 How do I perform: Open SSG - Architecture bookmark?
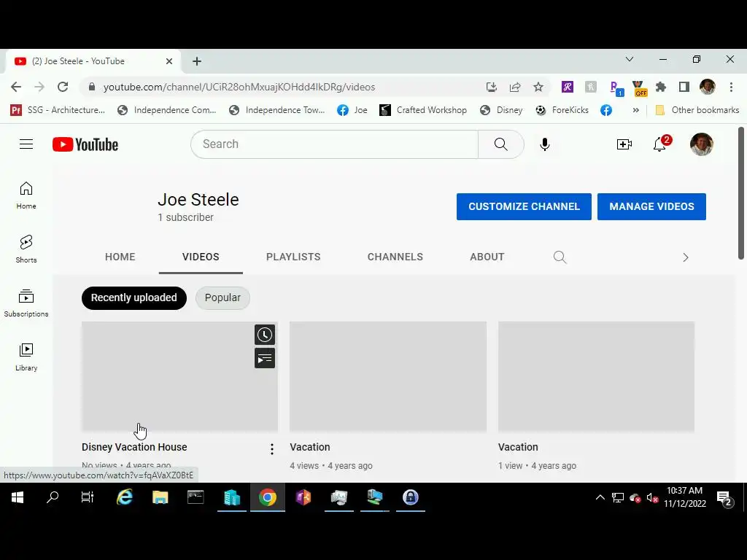(58, 110)
